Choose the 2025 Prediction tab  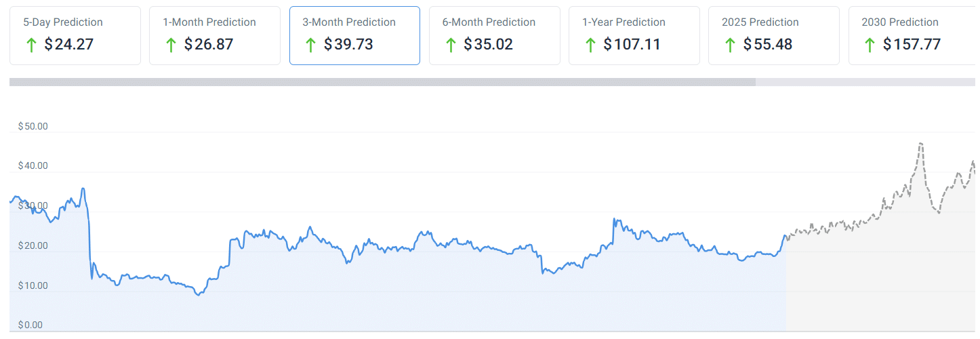773,35
